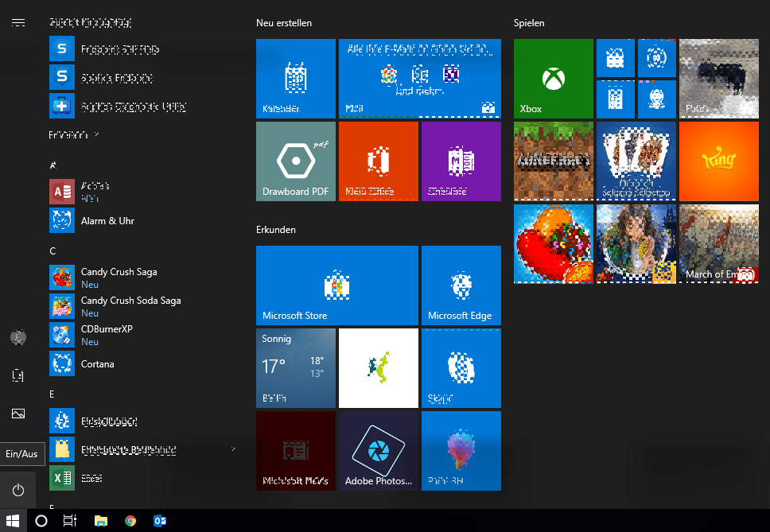Launch the Candy Crush Soda candy tile

(554, 244)
